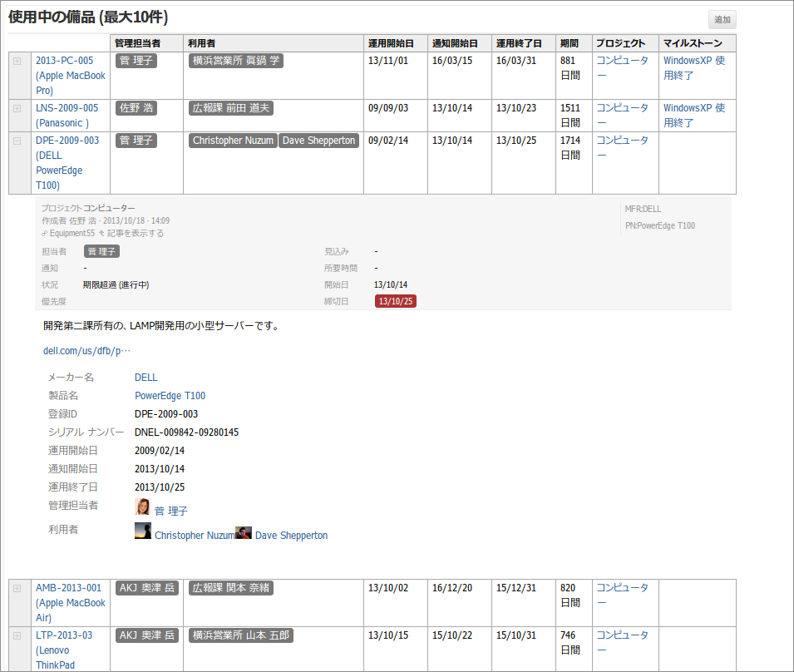Open the AMB-2013-001 (Apple MacBook Air) link
The image size is (794, 672).
71,603
